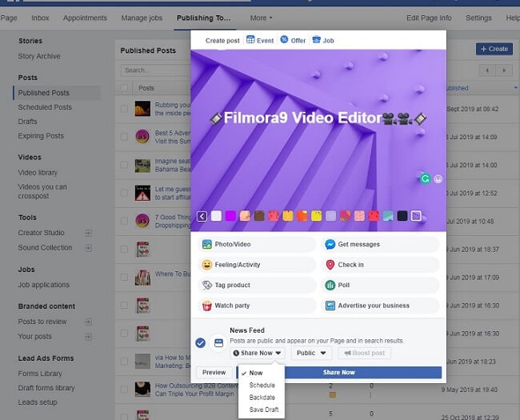Click the Feeling/Activity smiley icon

point(207,265)
